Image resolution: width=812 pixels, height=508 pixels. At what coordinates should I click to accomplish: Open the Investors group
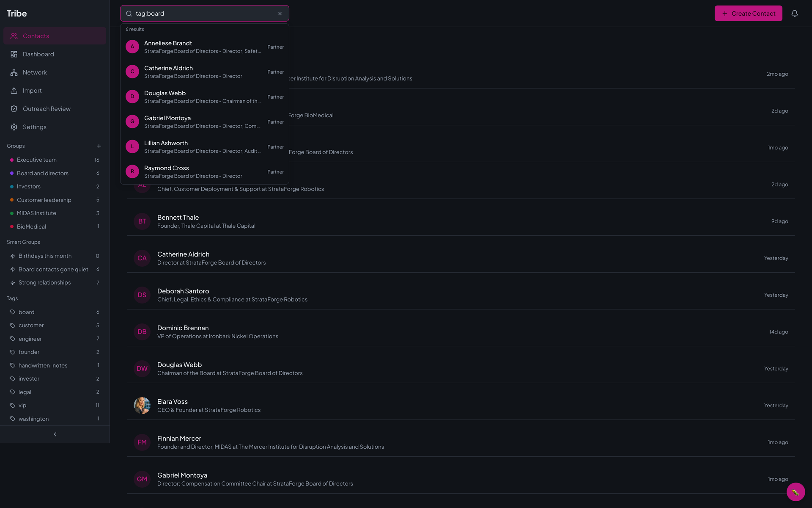[x=55, y=187]
